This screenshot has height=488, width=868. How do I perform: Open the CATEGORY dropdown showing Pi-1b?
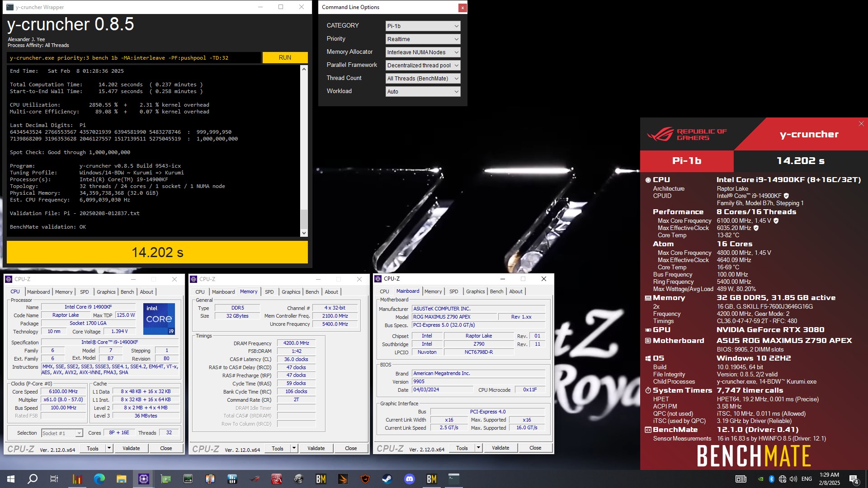click(423, 26)
